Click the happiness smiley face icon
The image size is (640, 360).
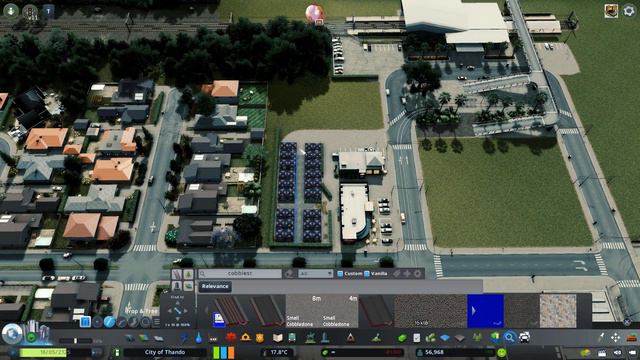(502, 352)
